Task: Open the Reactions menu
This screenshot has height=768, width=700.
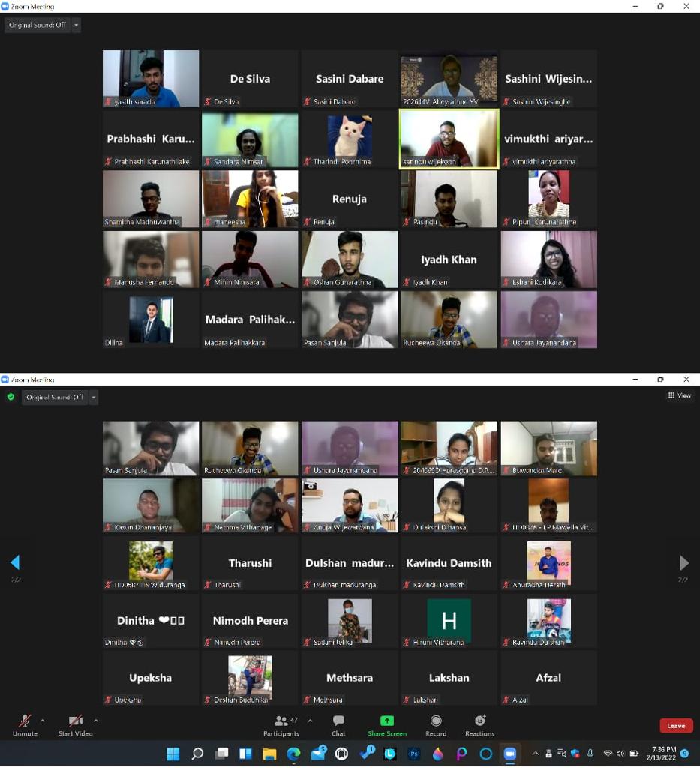Action: pyautogui.click(x=479, y=724)
